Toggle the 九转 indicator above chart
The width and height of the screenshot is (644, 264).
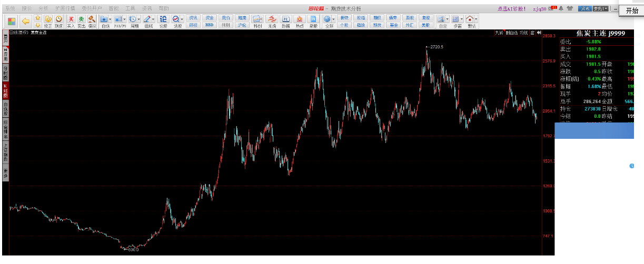tap(500, 33)
